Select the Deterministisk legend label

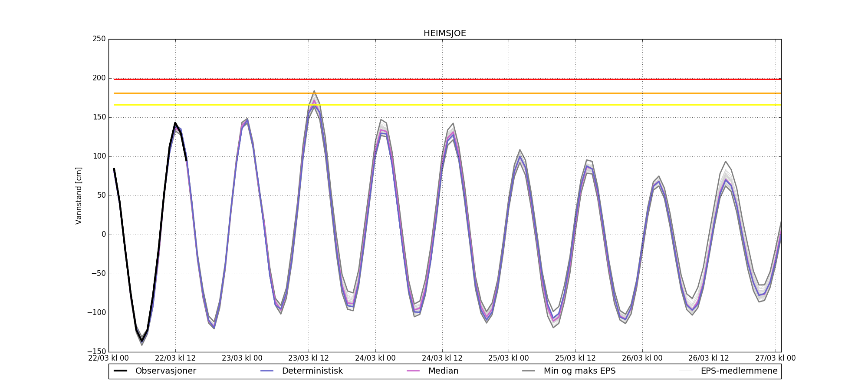point(312,371)
